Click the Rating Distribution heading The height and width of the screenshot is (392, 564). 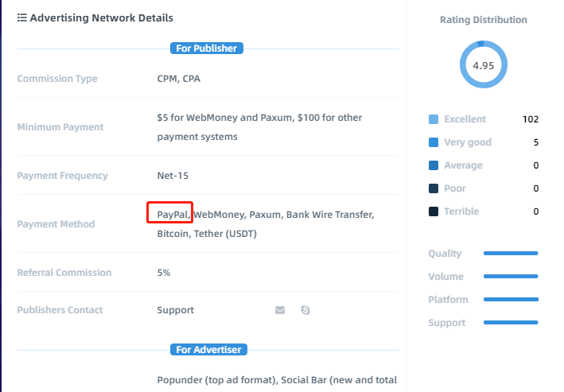(x=484, y=20)
